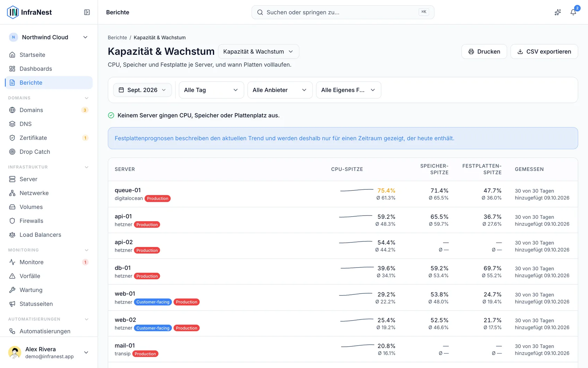Screen dimensions: 588x368
Task: Collapse the INFRASTRUKTUR section
Action: coord(86,167)
